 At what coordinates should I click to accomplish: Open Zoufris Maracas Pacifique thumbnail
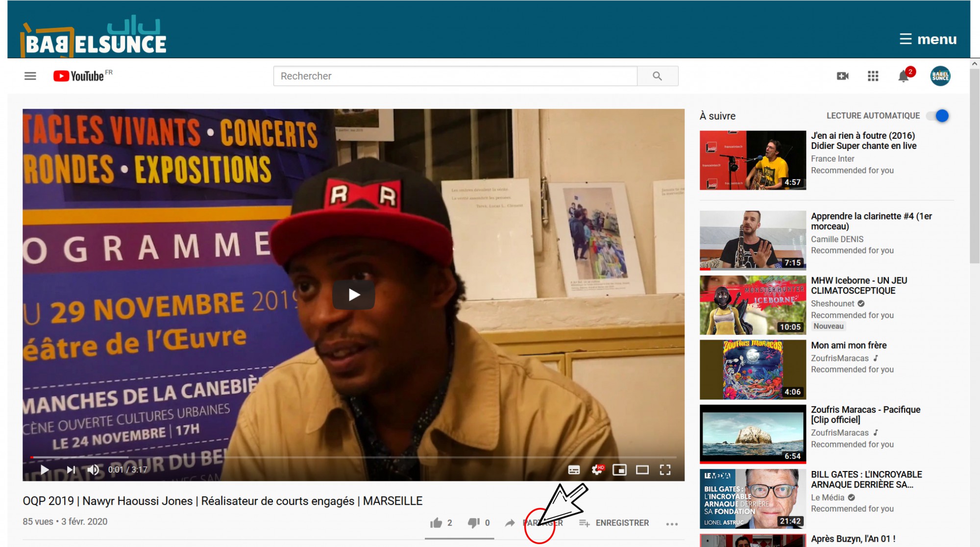coord(753,434)
